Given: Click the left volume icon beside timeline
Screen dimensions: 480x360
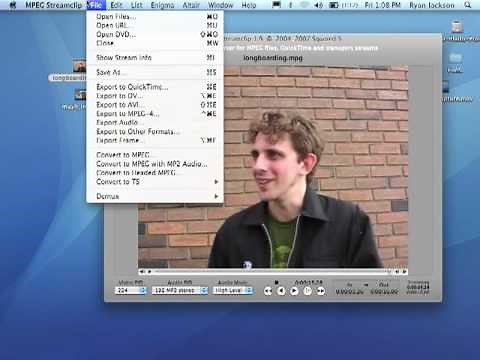Looking at the screenshot, I should tap(142, 272).
